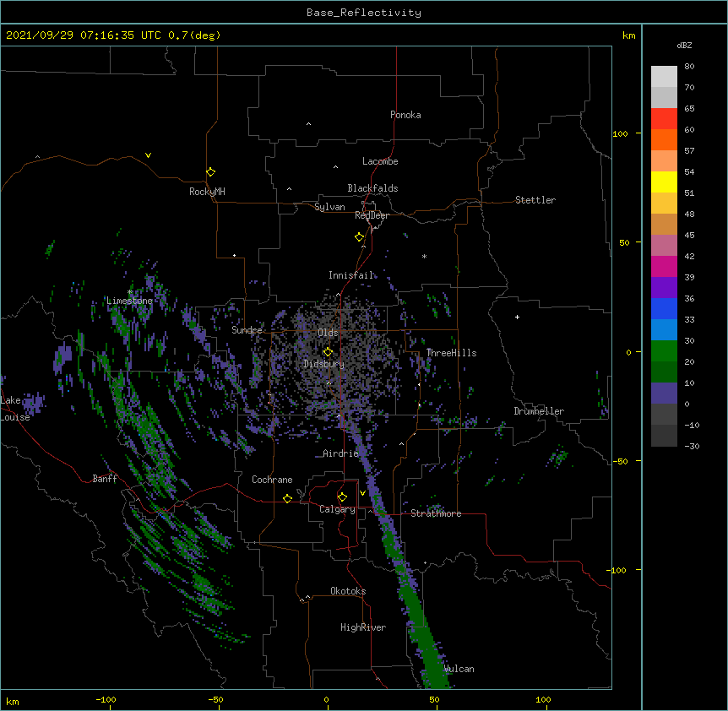Click the yellow radar site marker near Olds
The width and height of the screenshot is (728, 711).
tap(328, 352)
